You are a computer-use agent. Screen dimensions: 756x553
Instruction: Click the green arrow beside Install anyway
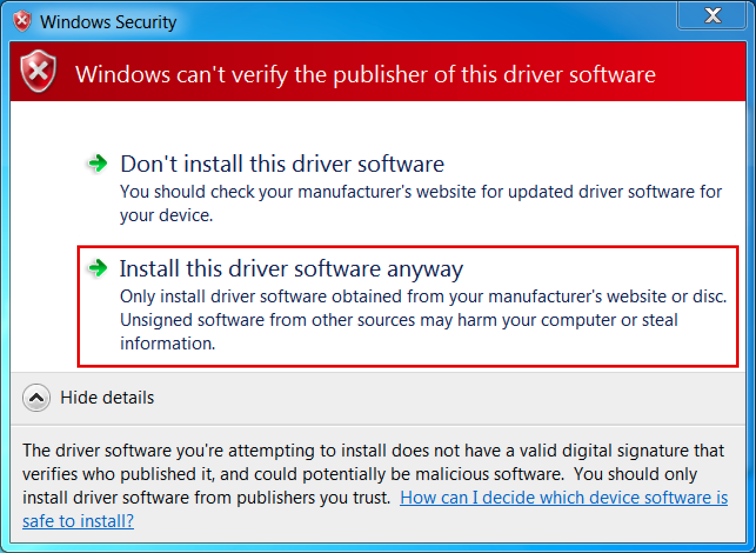coord(98,269)
